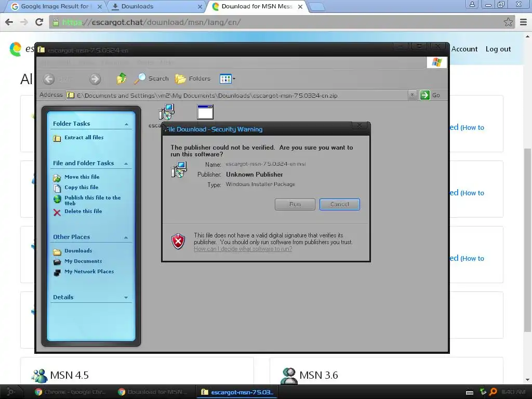Open My Network Places link

[89, 271]
